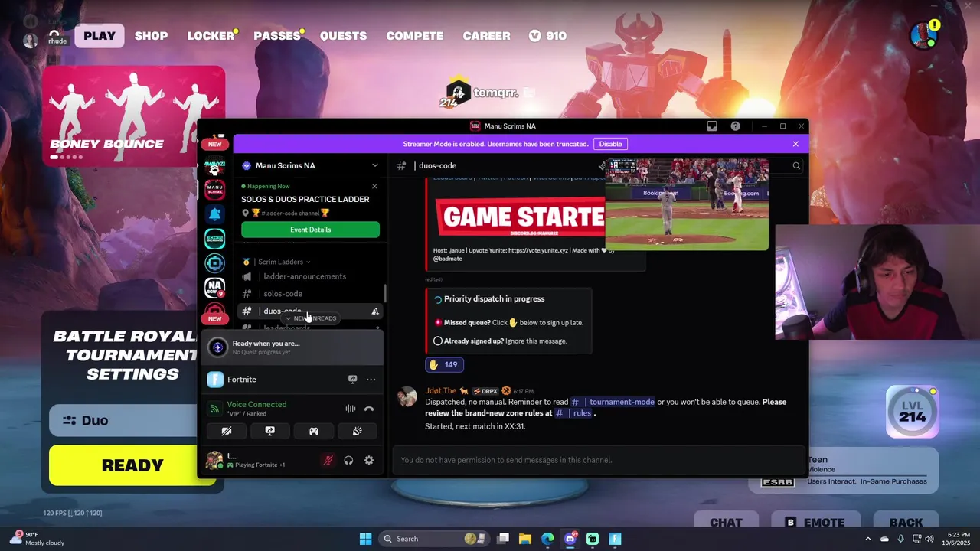The height and width of the screenshot is (551, 980).
Task: Open Fortnite LOCKER tab
Action: click(211, 36)
